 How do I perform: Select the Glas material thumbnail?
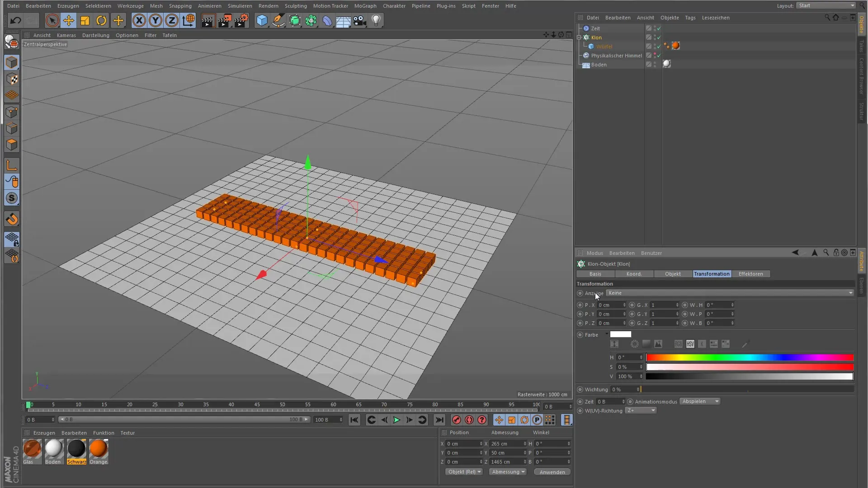(32, 450)
